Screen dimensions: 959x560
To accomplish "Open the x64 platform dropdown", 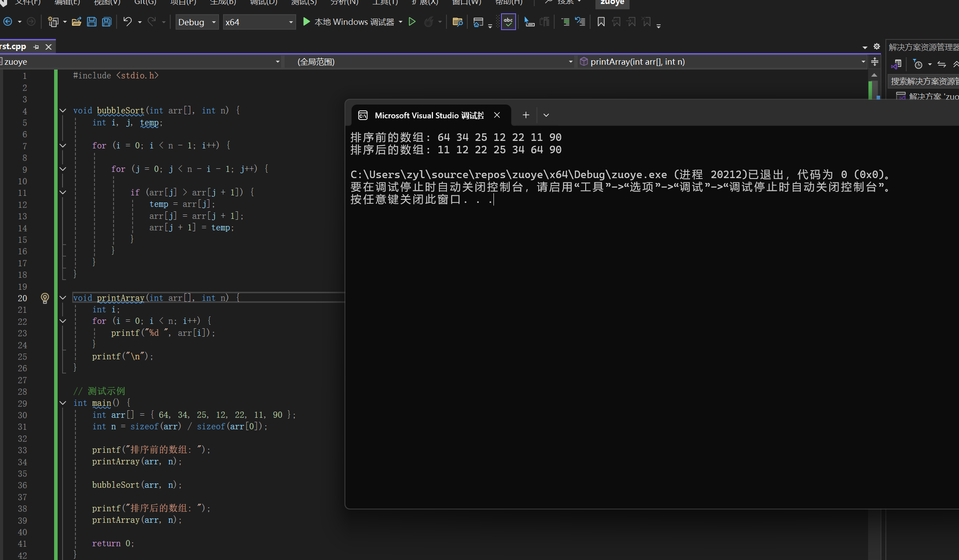I will (291, 22).
